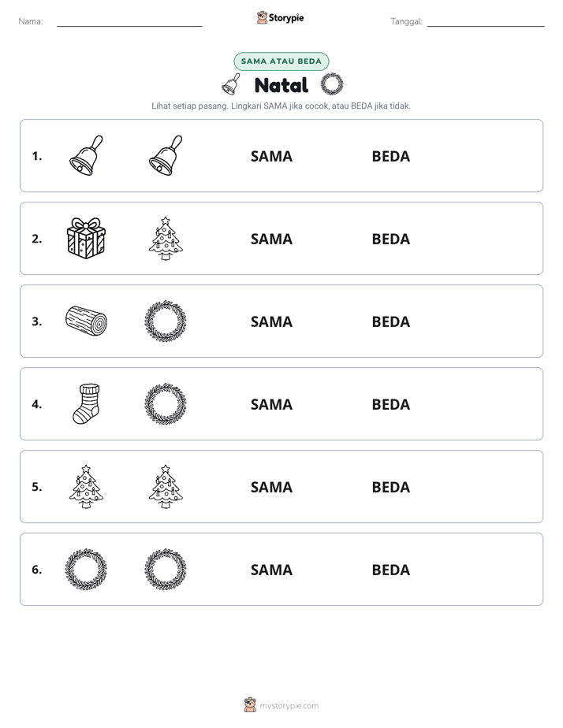The width and height of the screenshot is (563, 728).
Task: Choose SAMA in row 5
Action: [x=271, y=487]
